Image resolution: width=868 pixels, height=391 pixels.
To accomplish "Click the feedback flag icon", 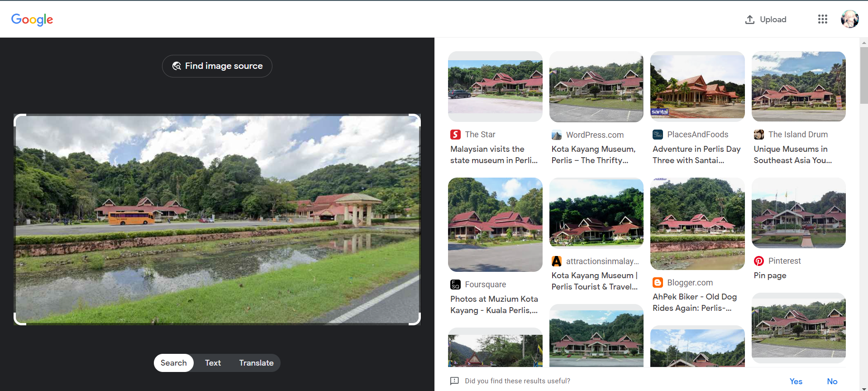I will click(454, 381).
